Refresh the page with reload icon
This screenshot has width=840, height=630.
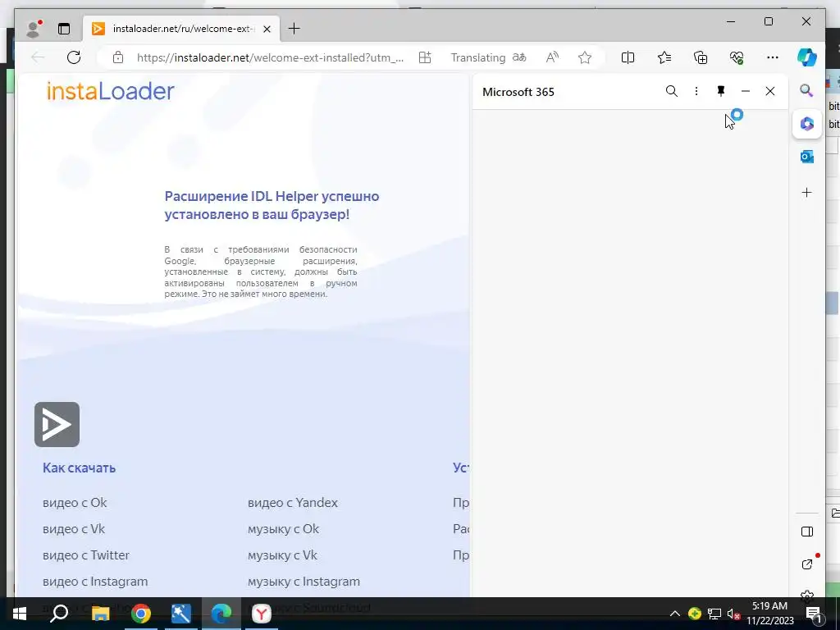click(x=74, y=57)
